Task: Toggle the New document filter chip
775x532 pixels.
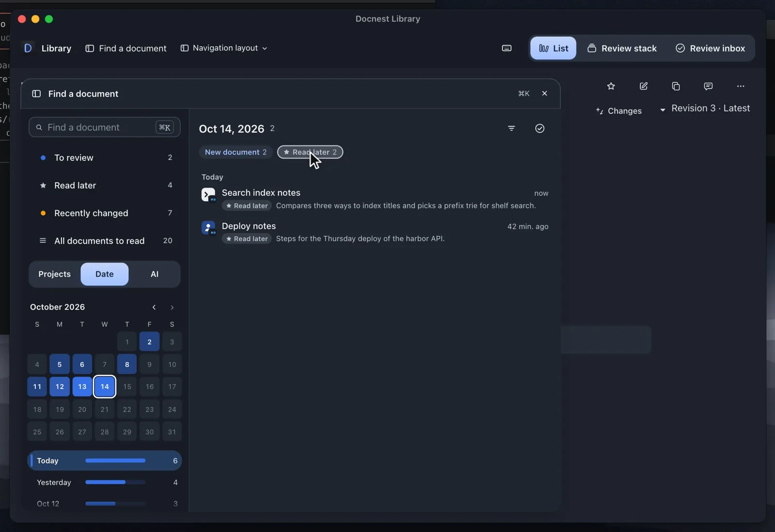Action: coord(235,152)
